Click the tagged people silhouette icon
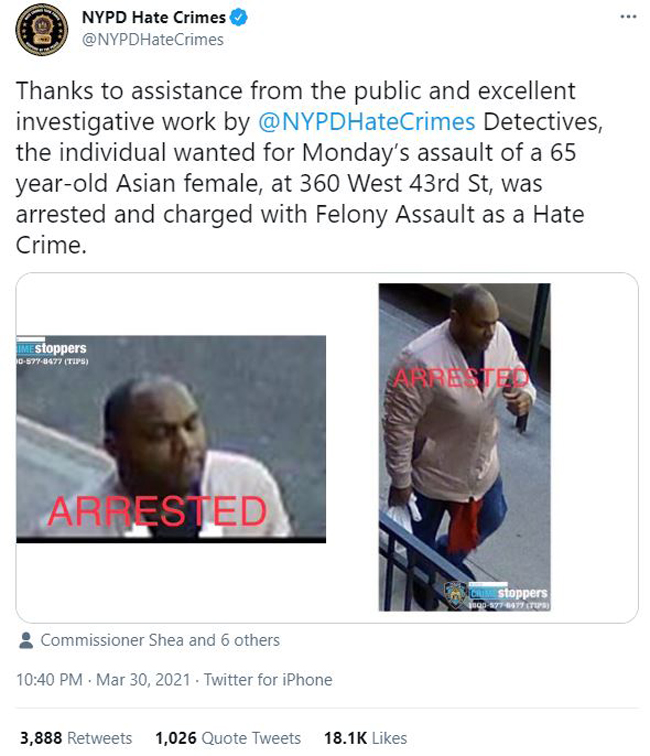650x756 pixels. click(x=26, y=640)
